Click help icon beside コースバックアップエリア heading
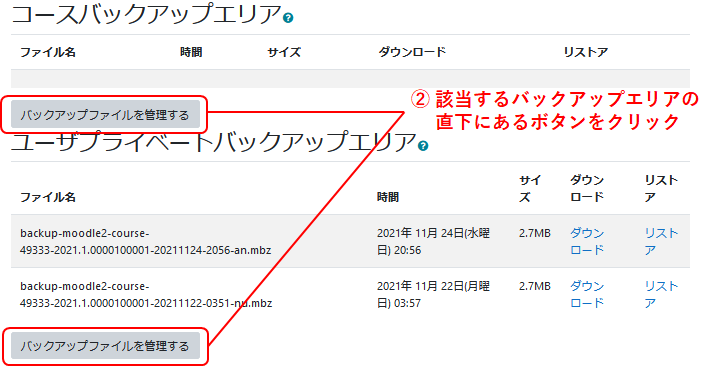Image resolution: width=713 pixels, height=371 pixels. click(288, 18)
